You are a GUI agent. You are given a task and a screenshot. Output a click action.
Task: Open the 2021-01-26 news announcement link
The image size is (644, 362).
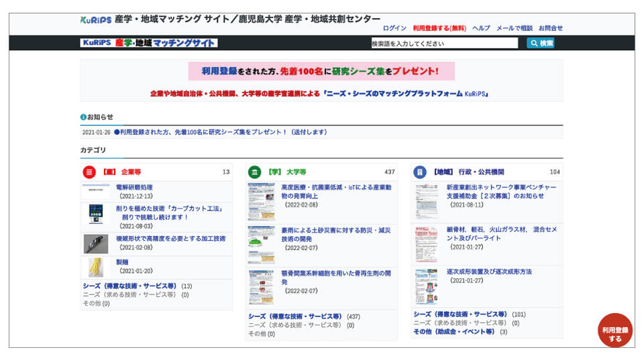pyautogui.click(x=221, y=132)
